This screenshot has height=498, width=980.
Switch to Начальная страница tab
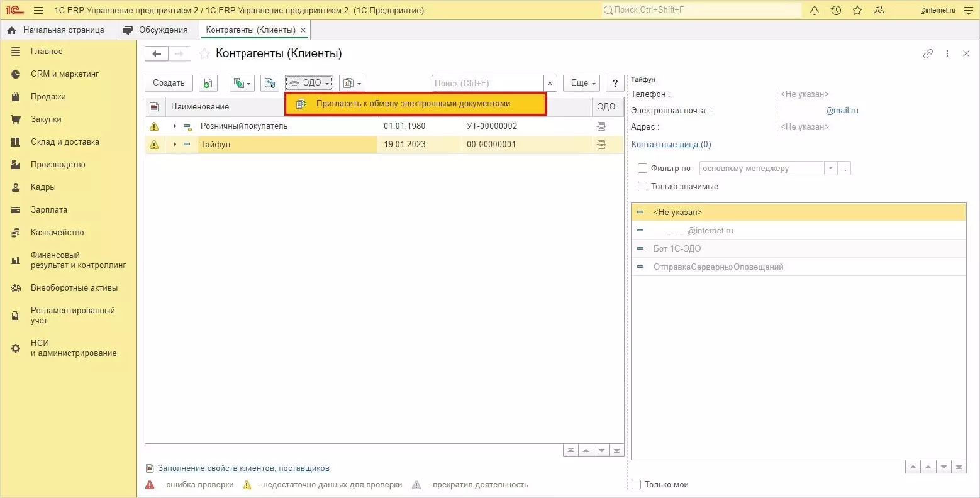(57, 30)
